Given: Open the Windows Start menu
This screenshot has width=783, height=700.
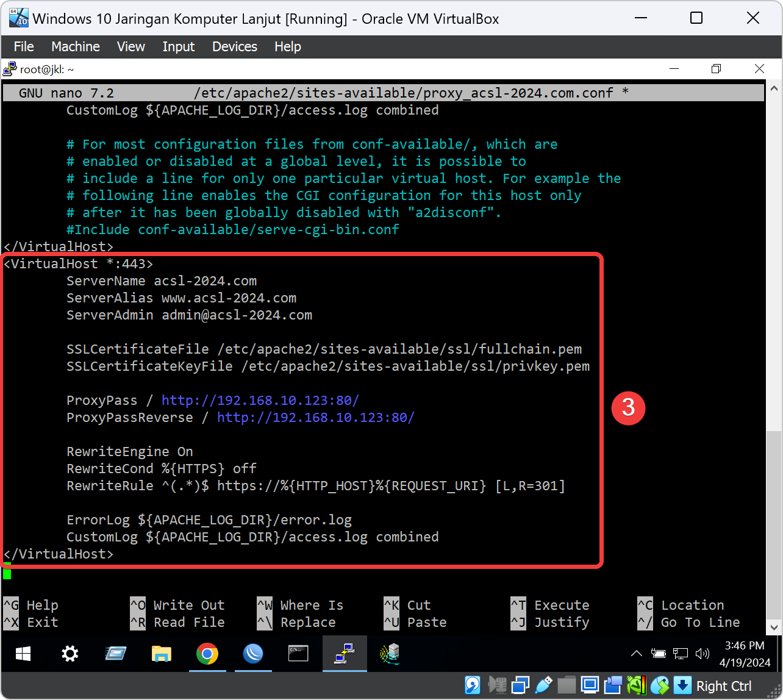Looking at the screenshot, I should coord(23,654).
